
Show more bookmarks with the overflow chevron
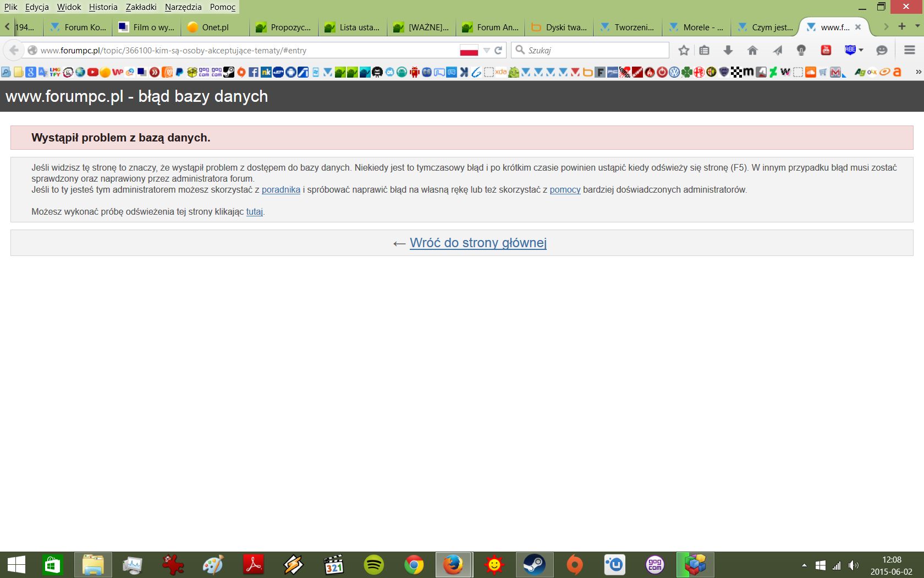918,72
